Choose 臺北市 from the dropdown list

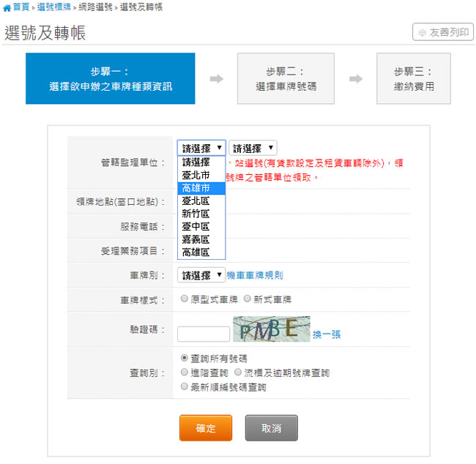click(x=201, y=176)
